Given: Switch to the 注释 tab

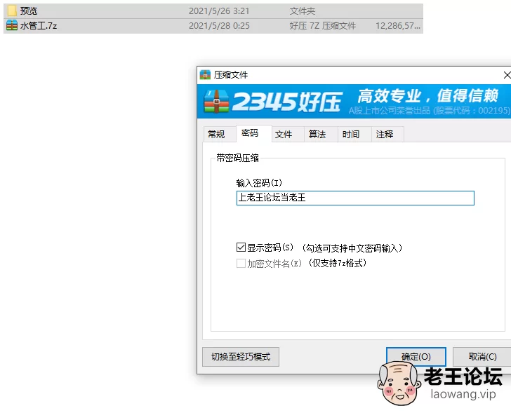Looking at the screenshot, I should (x=385, y=135).
